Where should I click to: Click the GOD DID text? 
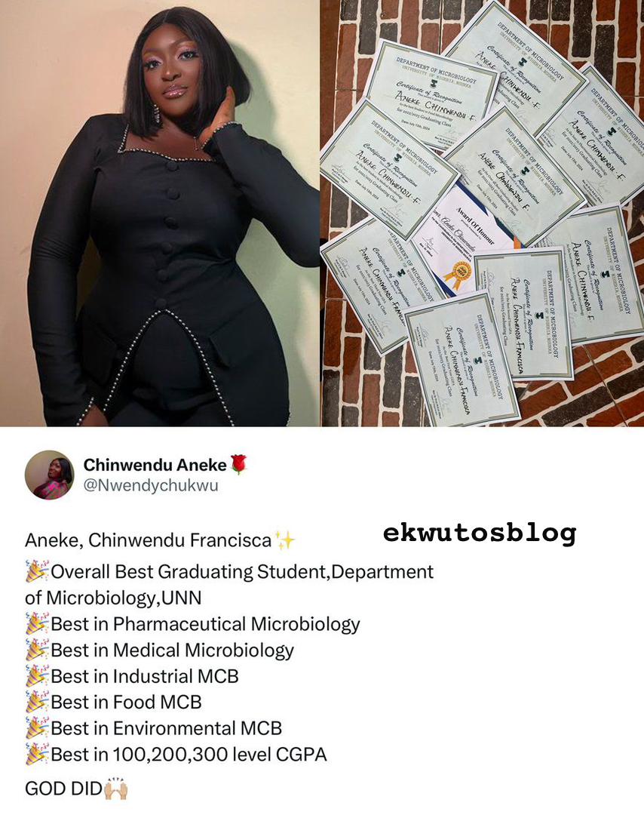(x=63, y=789)
